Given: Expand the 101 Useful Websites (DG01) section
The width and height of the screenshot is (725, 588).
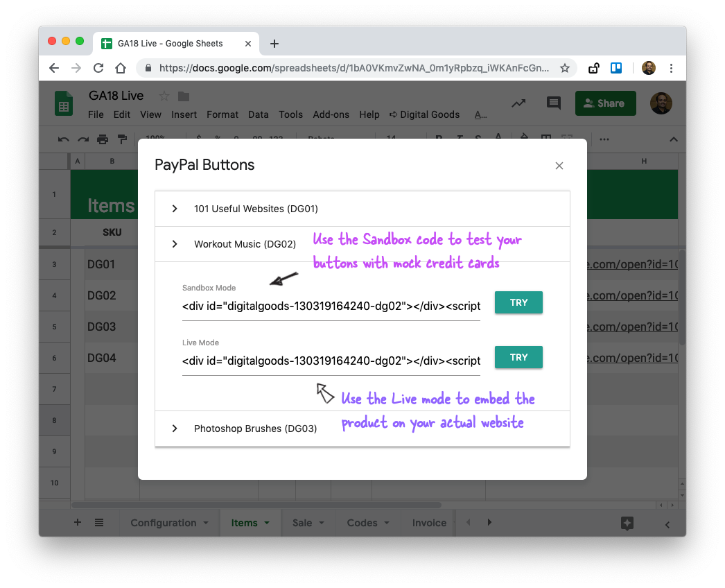Looking at the screenshot, I should 174,208.
